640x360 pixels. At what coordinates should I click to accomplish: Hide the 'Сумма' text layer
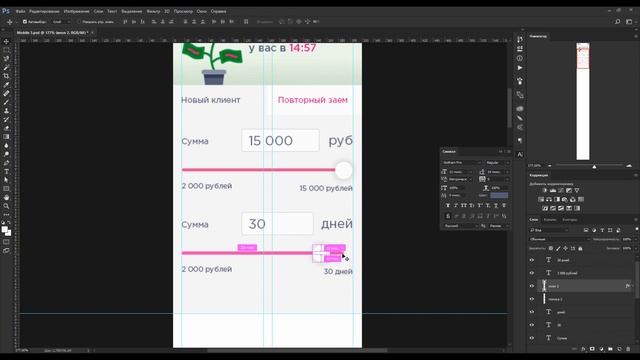click(x=532, y=338)
